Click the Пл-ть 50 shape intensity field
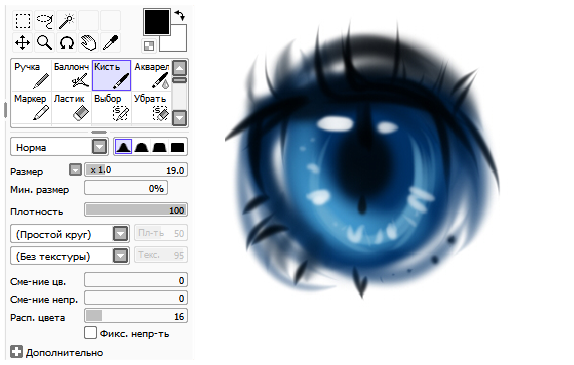Viewport: 574px width, 365px height. click(161, 233)
